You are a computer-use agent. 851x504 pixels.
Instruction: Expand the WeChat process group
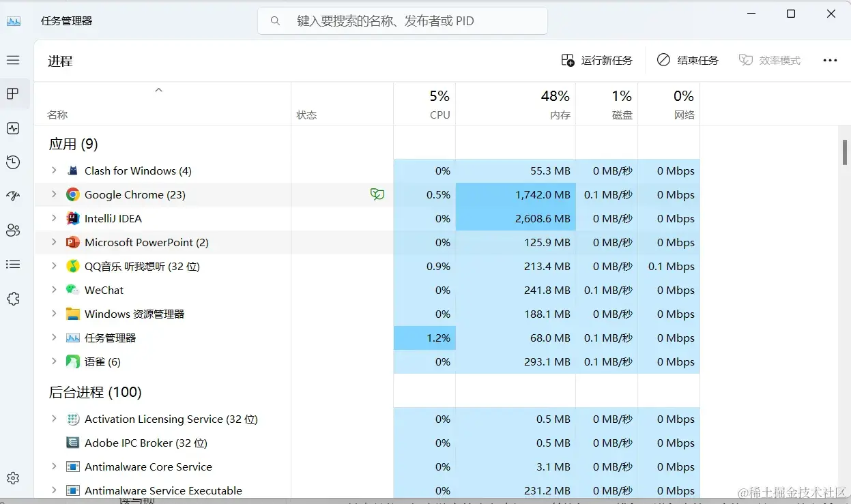click(x=54, y=290)
